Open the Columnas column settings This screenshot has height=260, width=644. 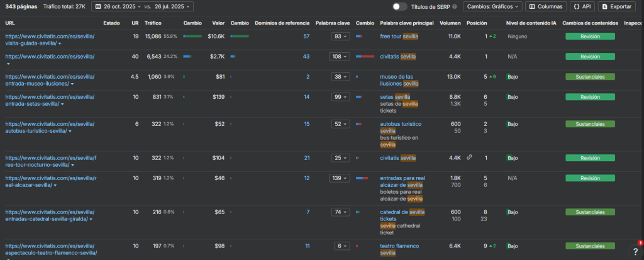pos(547,6)
